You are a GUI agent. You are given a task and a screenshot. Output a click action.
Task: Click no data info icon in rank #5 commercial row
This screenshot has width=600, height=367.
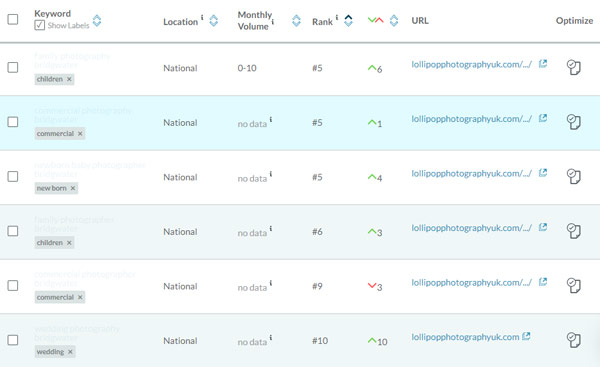(x=271, y=119)
